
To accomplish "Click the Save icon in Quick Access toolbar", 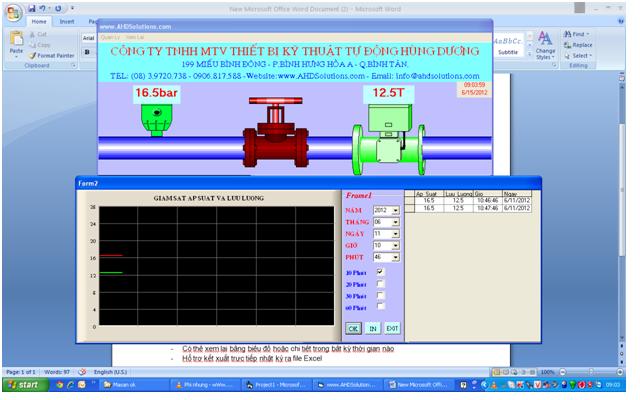I will [x=33, y=9].
